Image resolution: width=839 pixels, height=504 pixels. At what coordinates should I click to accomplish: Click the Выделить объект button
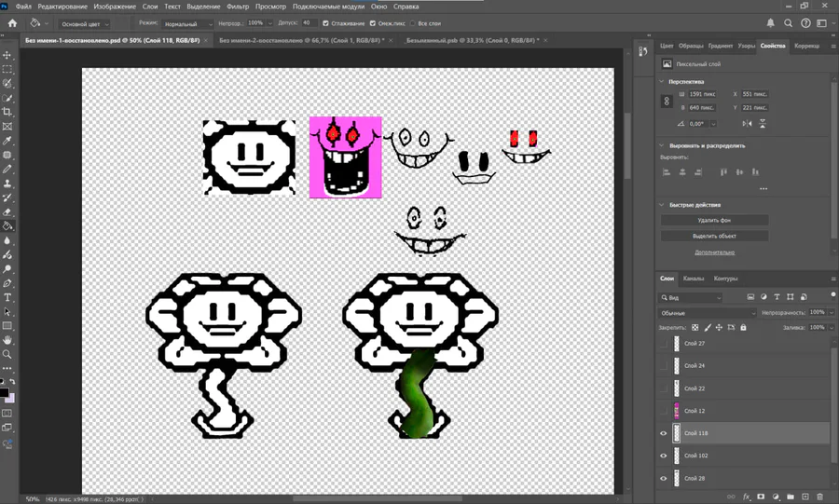point(714,236)
